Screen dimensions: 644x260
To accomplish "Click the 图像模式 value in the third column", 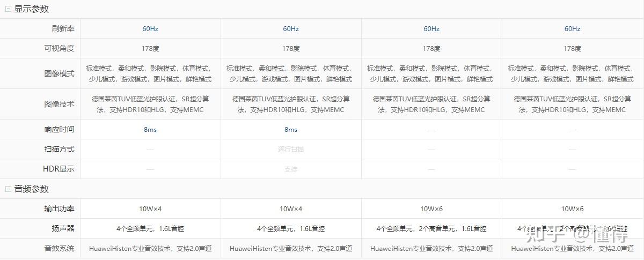I will (431, 73).
